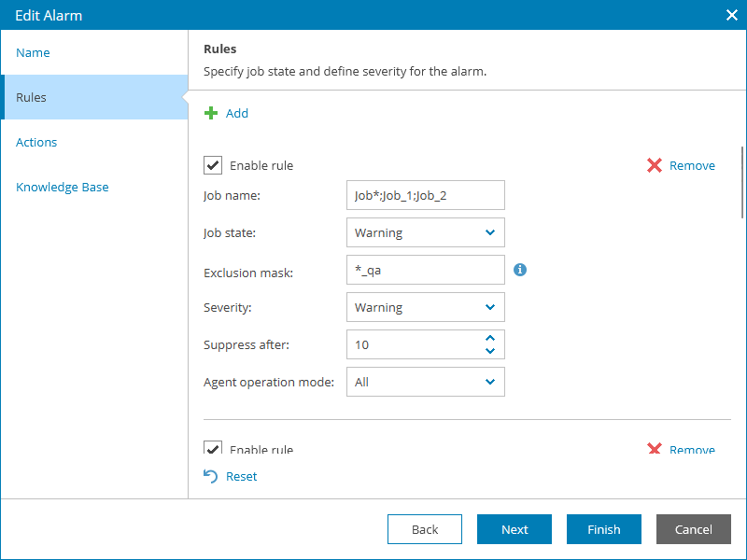Close the Edit Alarm dialog
The image size is (747, 560).
click(732, 15)
